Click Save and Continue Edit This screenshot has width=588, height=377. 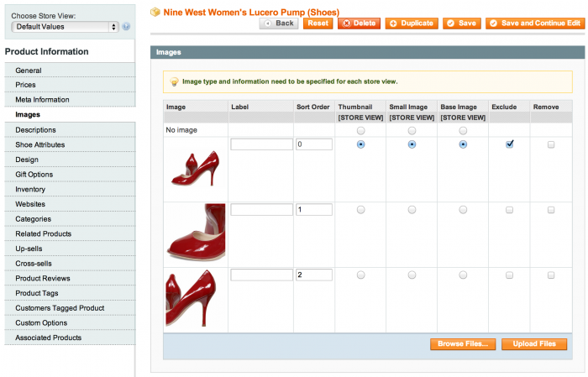point(535,24)
